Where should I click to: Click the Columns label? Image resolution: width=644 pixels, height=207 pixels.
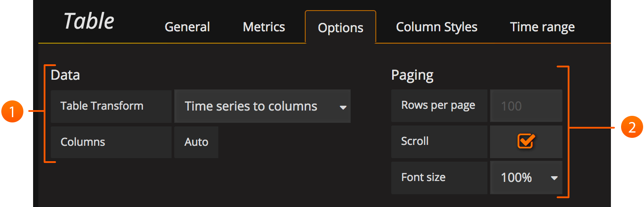click(83, 142)
